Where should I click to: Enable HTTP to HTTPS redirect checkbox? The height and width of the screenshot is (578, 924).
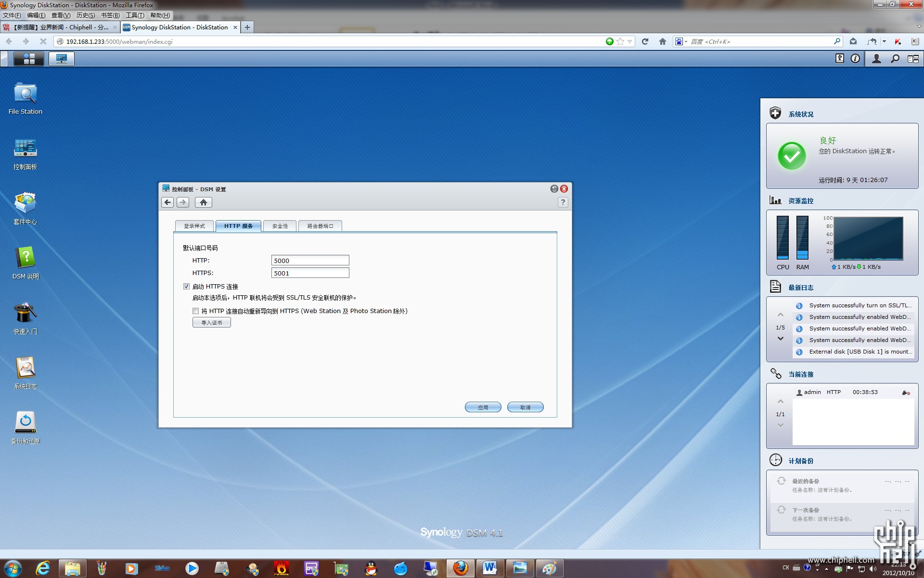[195, 311]
